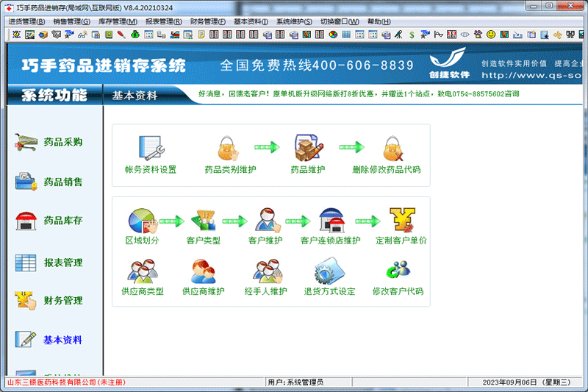Click the green safe toolbar icon
Viewport: 588px width, 392px height.
(109, 35)
